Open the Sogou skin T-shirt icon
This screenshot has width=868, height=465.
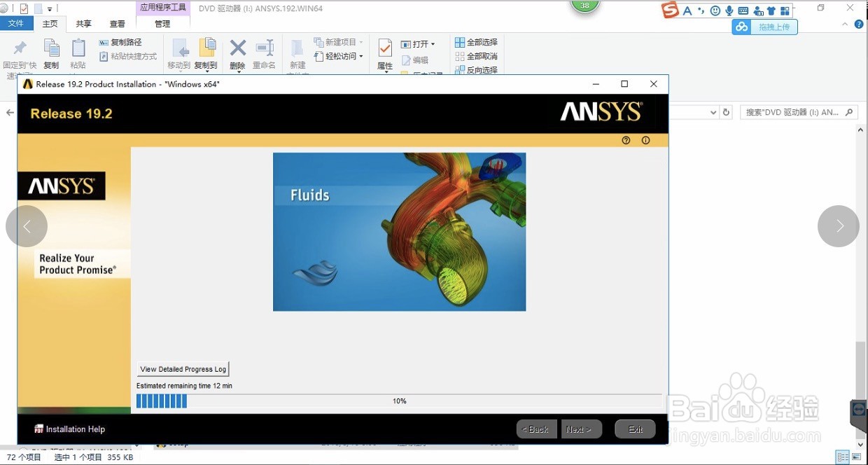coord(771,11)
